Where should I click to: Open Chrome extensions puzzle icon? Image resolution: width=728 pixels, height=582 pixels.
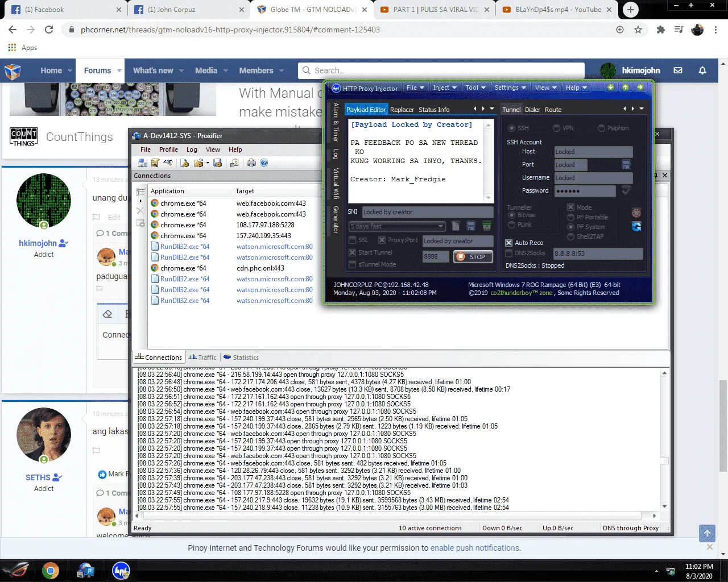660,30
